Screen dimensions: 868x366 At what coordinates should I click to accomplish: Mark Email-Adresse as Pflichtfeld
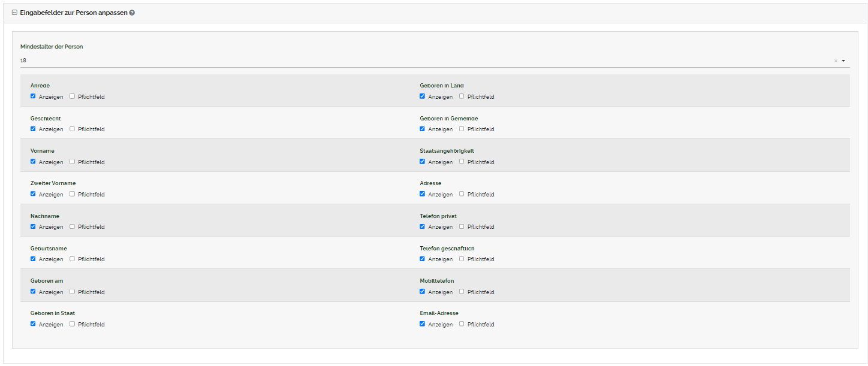click(462, 324)
